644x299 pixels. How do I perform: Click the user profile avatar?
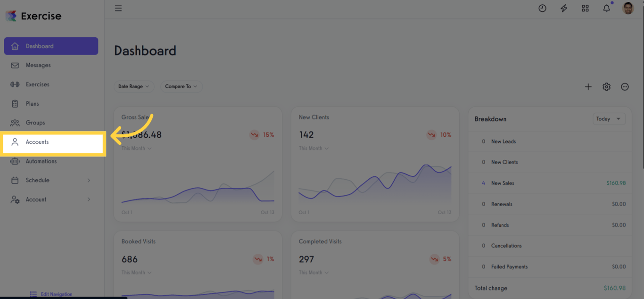tap(628, 8)
